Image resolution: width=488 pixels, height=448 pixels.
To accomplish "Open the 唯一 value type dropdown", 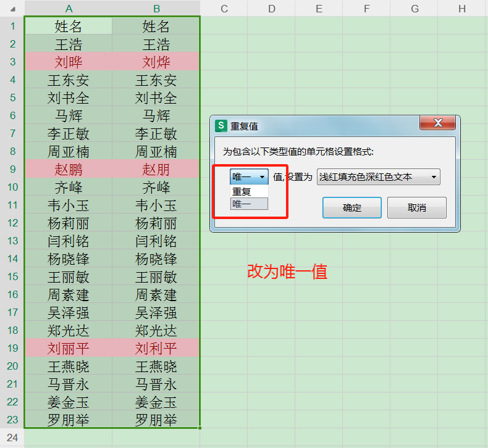I will (x=249, y=177).
